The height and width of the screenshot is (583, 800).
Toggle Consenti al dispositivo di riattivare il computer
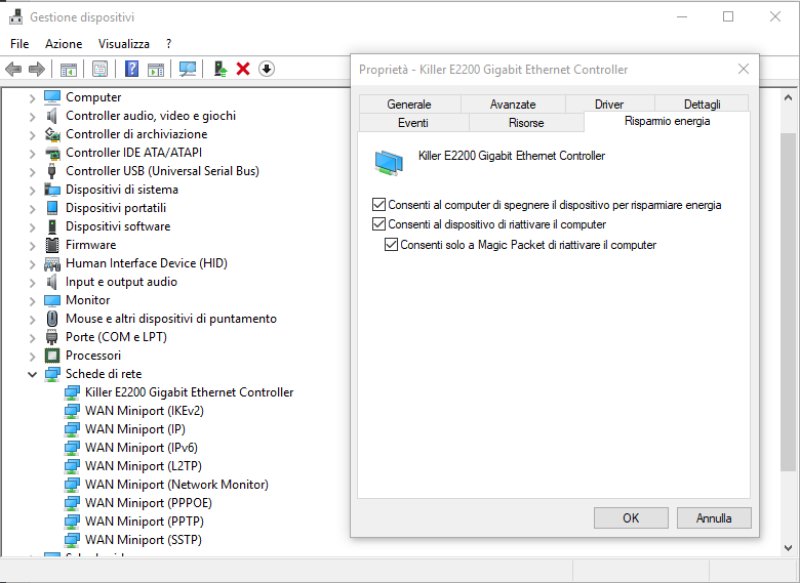379,224
